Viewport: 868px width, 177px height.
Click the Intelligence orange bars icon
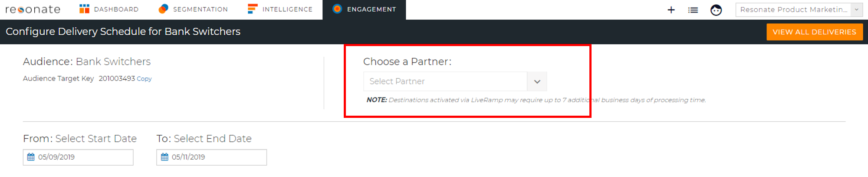253,9
